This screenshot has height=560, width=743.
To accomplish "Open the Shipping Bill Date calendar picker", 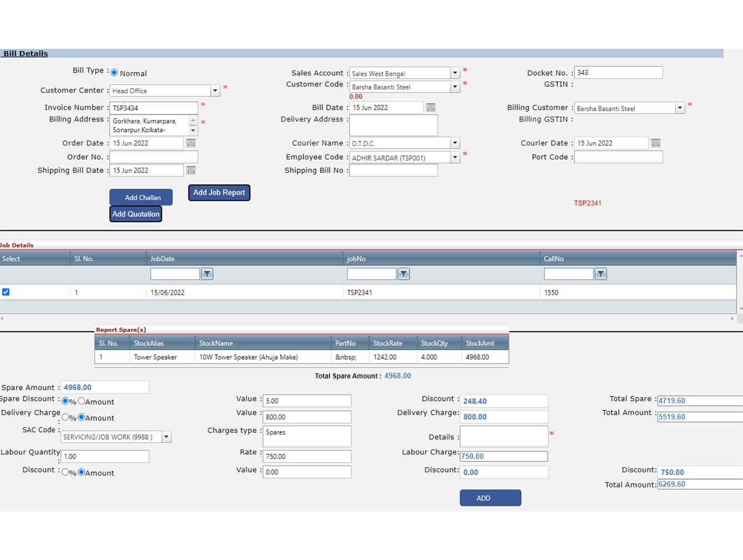I will click(191, 170).
